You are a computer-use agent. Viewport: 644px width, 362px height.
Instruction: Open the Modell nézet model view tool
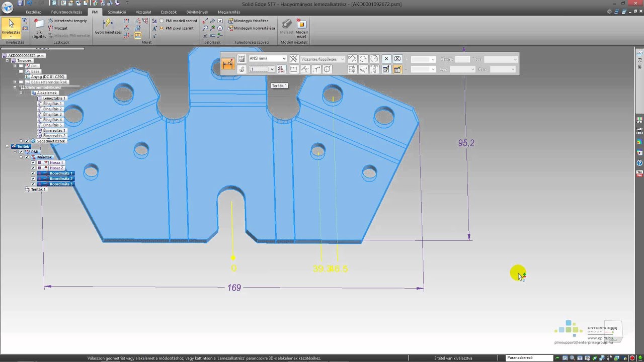click(301, 29)
